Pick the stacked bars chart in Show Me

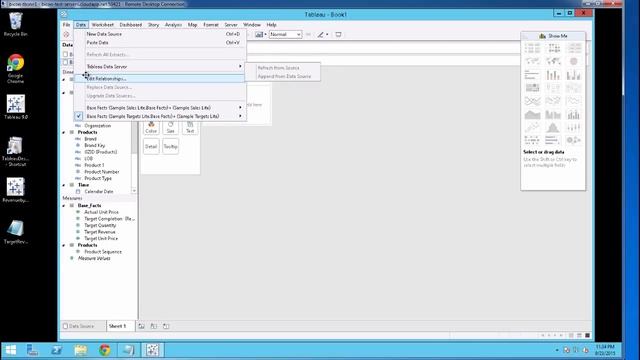point(553,75)
